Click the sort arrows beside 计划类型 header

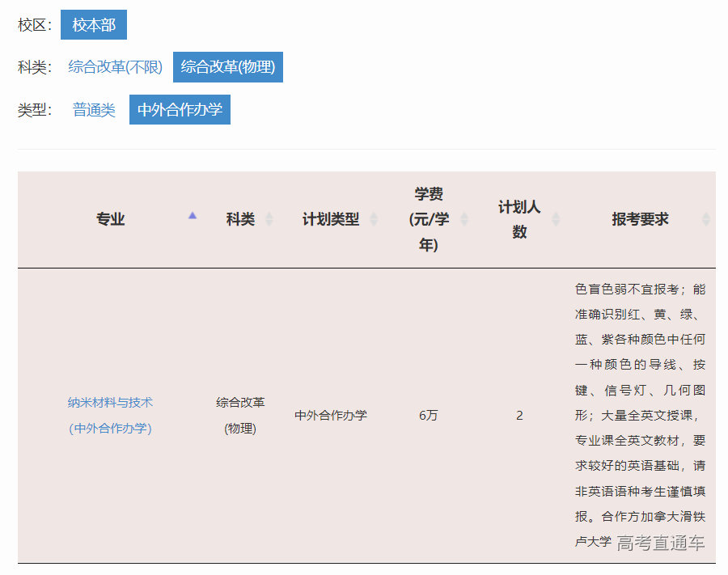coord(374,218)
